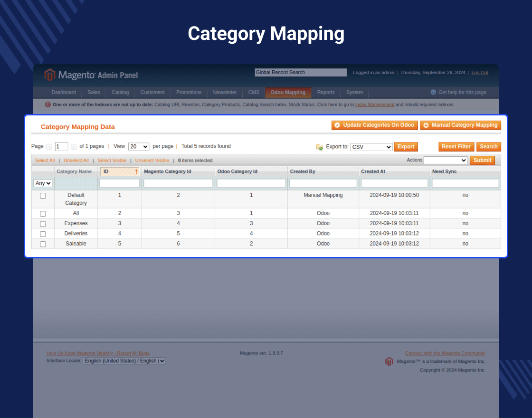Go to next page arrow
Screen dimensions: 532x418
point(74,147)
